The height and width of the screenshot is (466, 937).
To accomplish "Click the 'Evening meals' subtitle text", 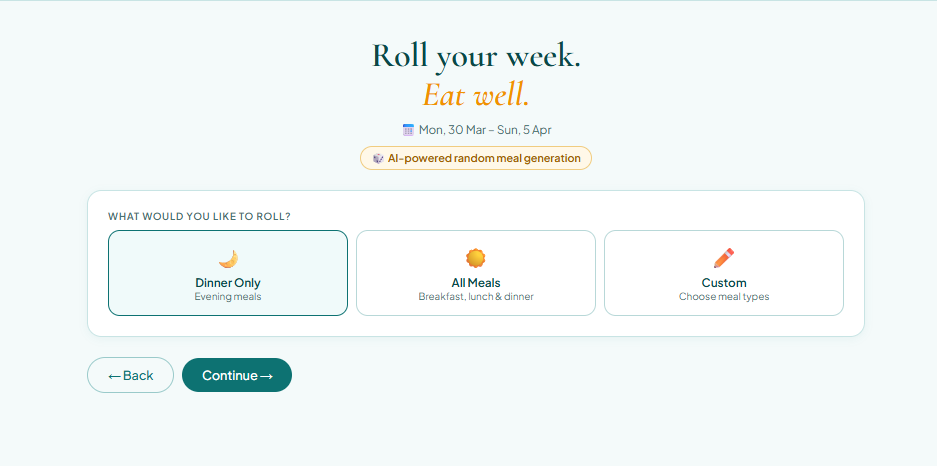I will [x=228, y=296].
